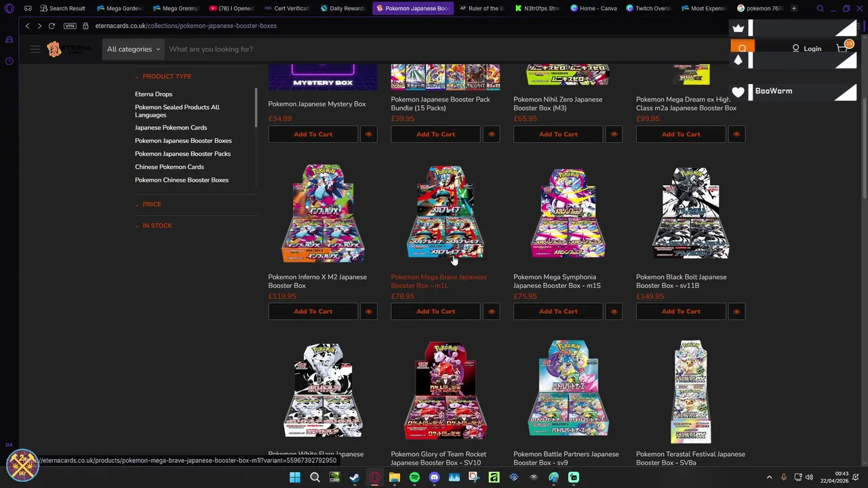Quick view Mega Brave box eye icon
The height and width of the screenshot is (488, 868).
pos(491,312)
